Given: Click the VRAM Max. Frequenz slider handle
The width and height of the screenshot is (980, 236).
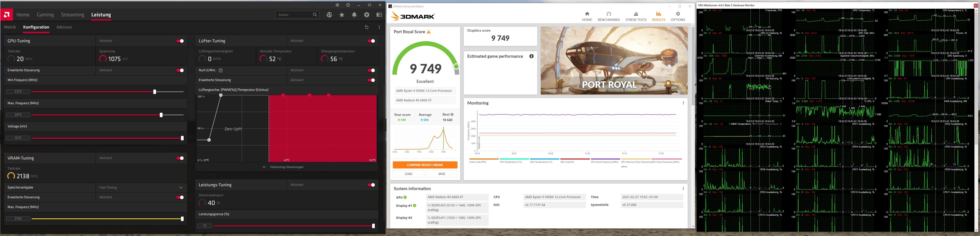Looking at the screenshot, I should 182,219.
